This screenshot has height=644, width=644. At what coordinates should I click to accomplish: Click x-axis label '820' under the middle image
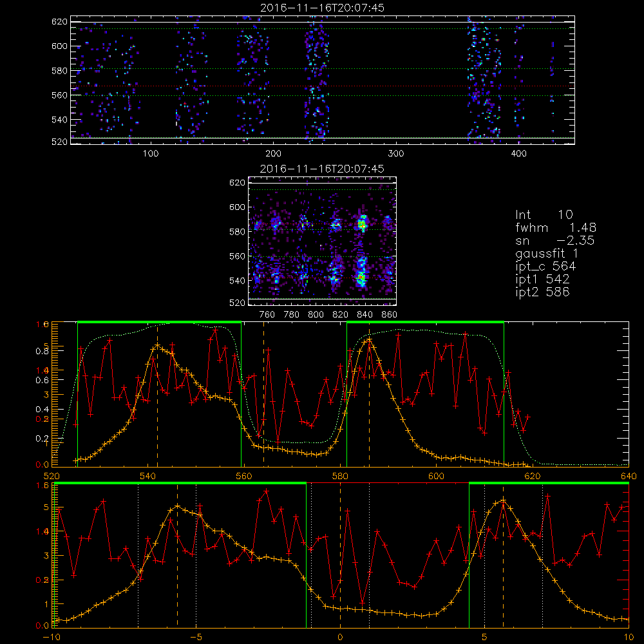341,315
